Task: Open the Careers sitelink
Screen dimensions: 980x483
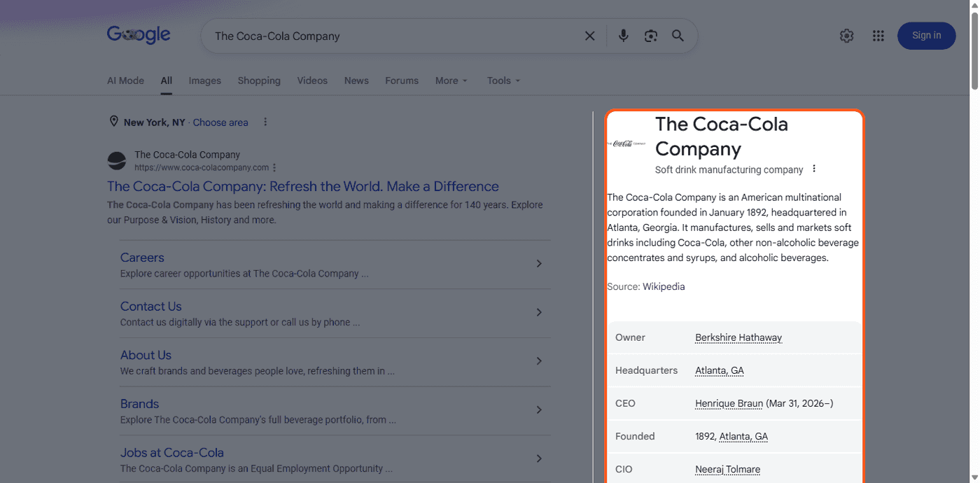Action: pyautogui.click(x=142, y=258)
